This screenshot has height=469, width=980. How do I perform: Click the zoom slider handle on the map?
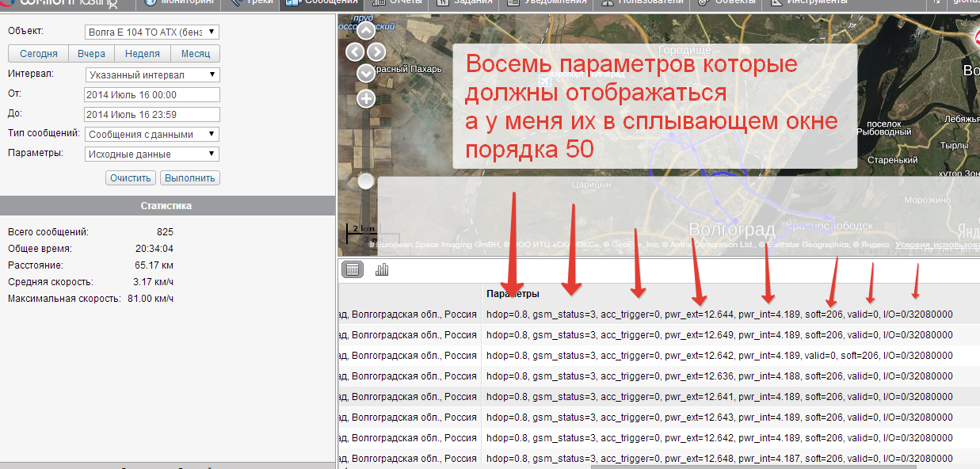(x=365, y=181)
